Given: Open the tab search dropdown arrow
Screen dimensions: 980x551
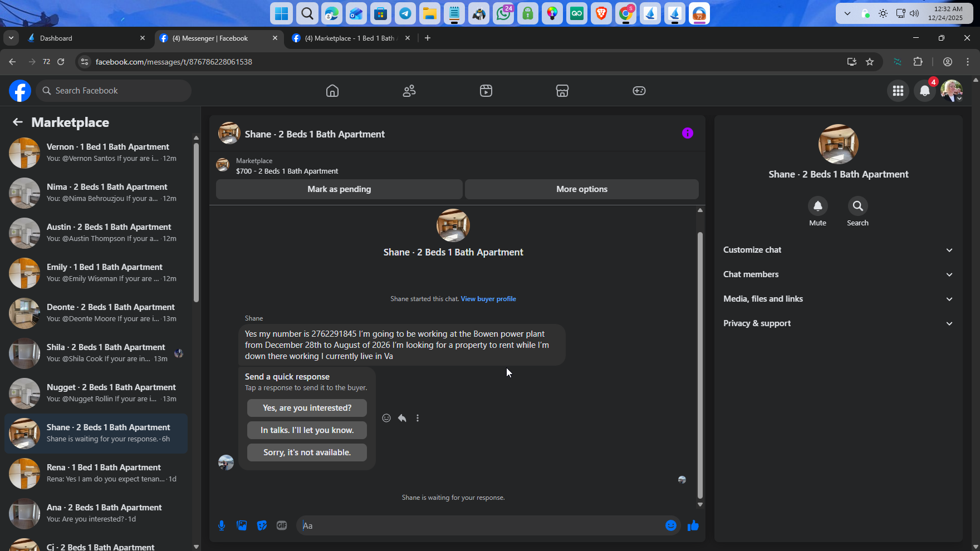Looking at the screenshot, I should coord(11,38).
